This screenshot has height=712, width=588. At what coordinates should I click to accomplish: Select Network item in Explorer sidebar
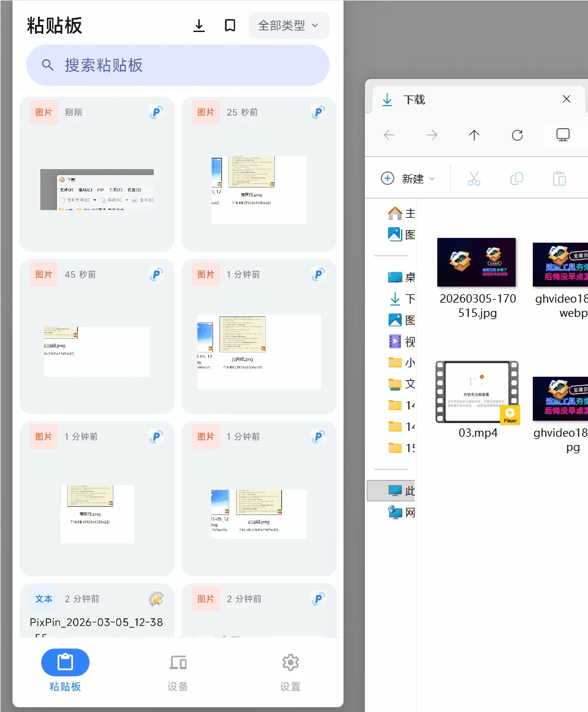click(401, 513)
